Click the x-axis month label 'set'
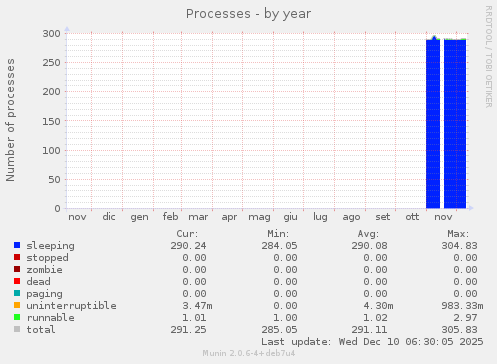The height and width of the screenshot is (364, 497). [383, 217]
